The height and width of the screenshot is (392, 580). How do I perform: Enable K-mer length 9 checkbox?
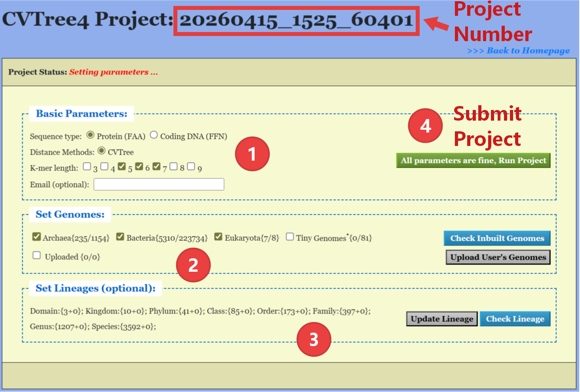[x=191, y=167]
